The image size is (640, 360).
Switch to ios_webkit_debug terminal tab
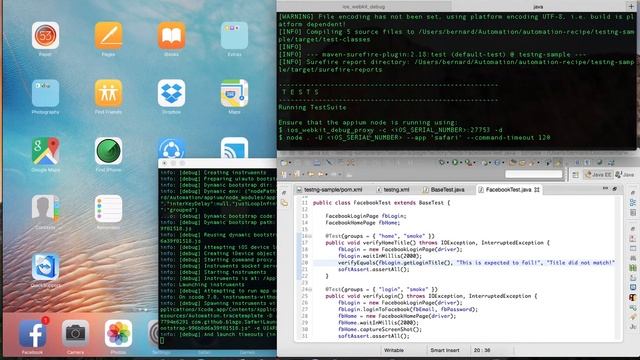364,7
